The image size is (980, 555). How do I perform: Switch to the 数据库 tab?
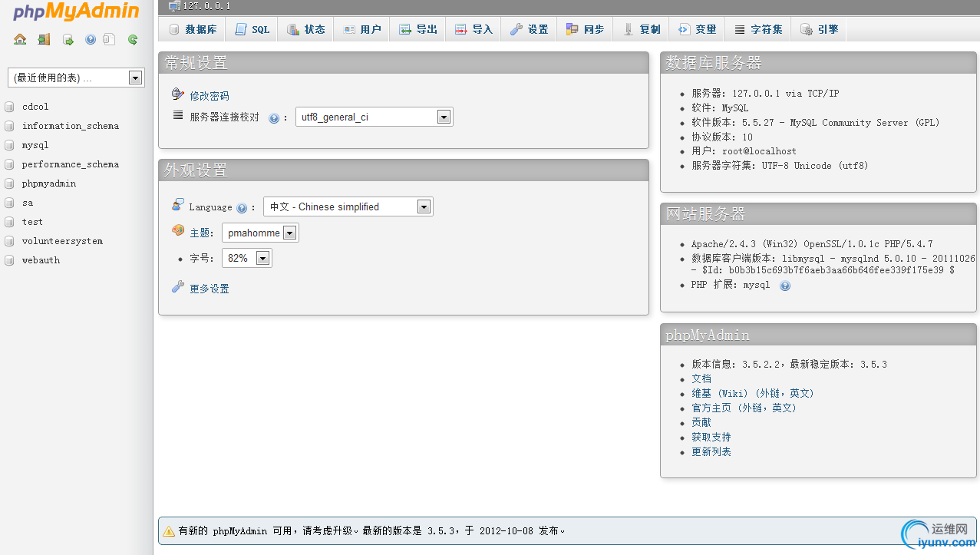tap(193, 29)
